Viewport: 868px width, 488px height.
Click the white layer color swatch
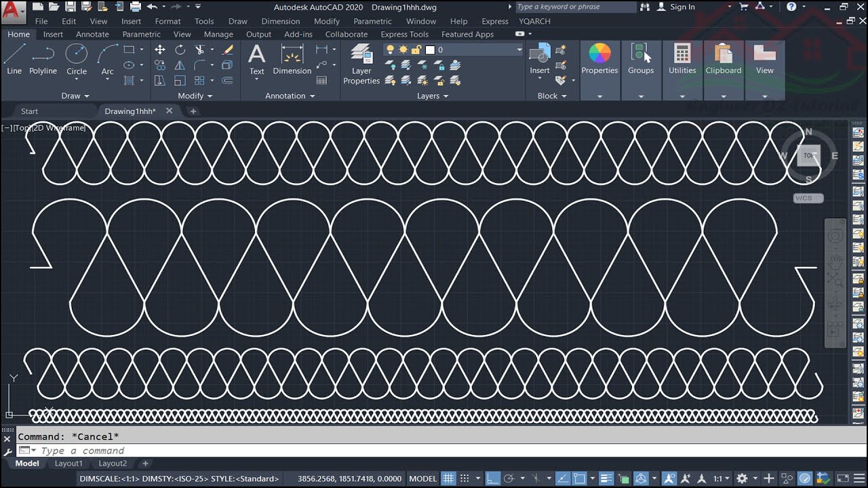429,50
